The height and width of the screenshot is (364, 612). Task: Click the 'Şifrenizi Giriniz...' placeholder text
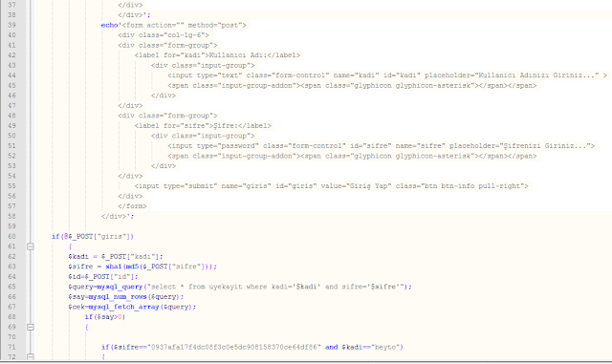pos(544,146)
